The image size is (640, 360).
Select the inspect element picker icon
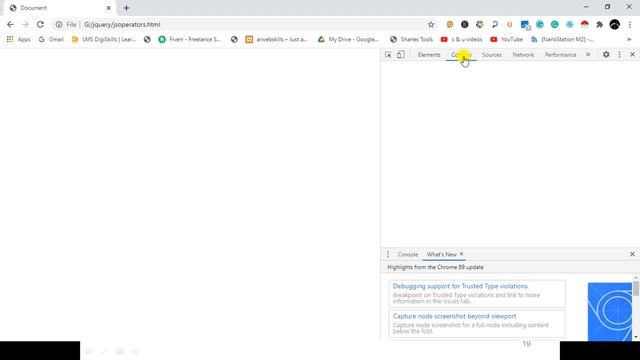[x=388, y=55]
